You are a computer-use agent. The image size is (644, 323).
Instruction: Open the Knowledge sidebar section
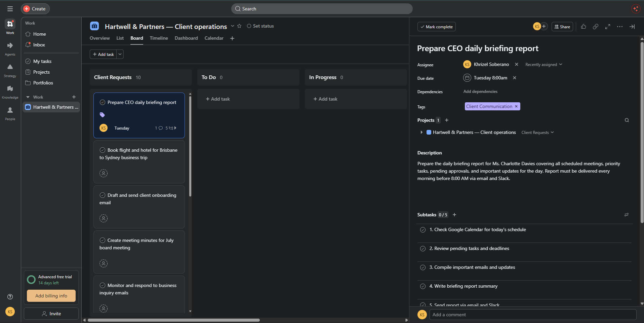[x=10, y=92]
